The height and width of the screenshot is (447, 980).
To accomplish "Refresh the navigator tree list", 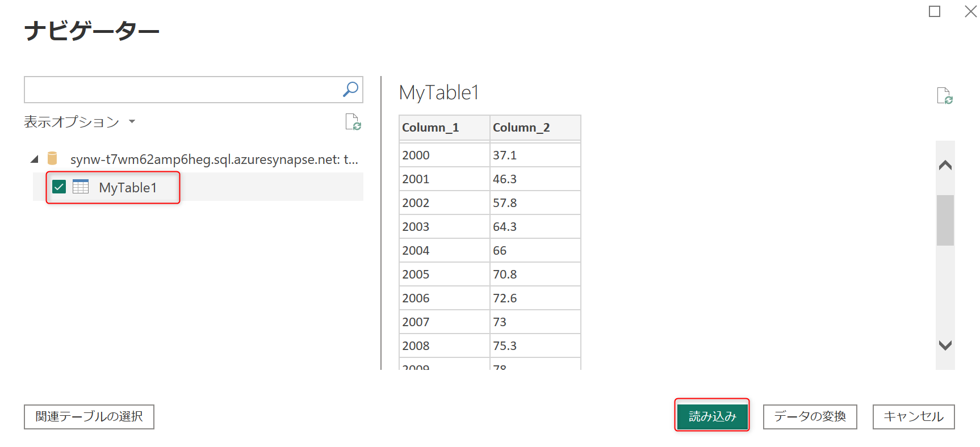I will pyautogui.click(x=353, y=122).
